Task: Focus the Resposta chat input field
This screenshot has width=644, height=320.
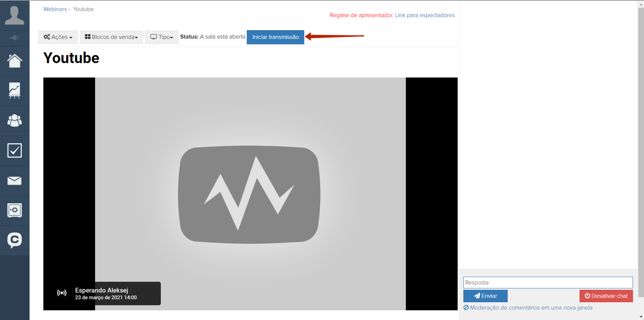Action: pyautogui.click(x=548, y=282)
